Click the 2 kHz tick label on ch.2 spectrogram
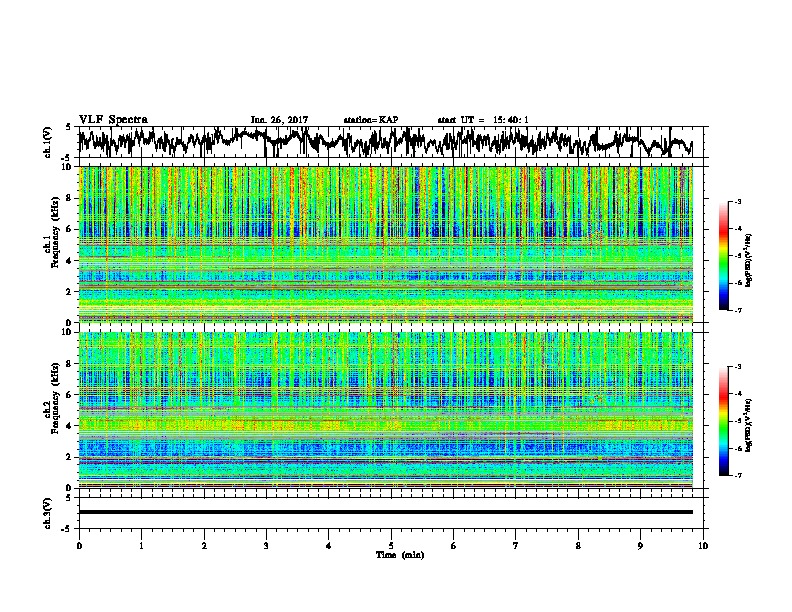The width and height of the screenshot is (792, 612). pos(70,457)
